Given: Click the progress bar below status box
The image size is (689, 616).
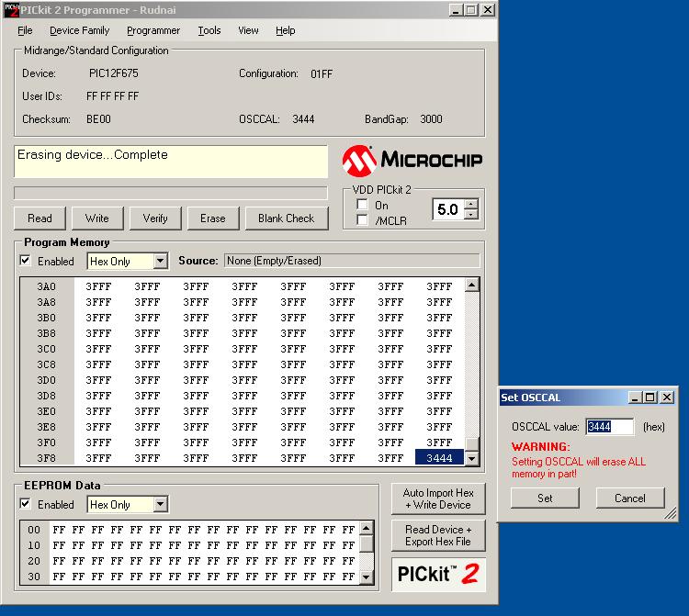Looking at the screenshot, I should tap(171, 193).
